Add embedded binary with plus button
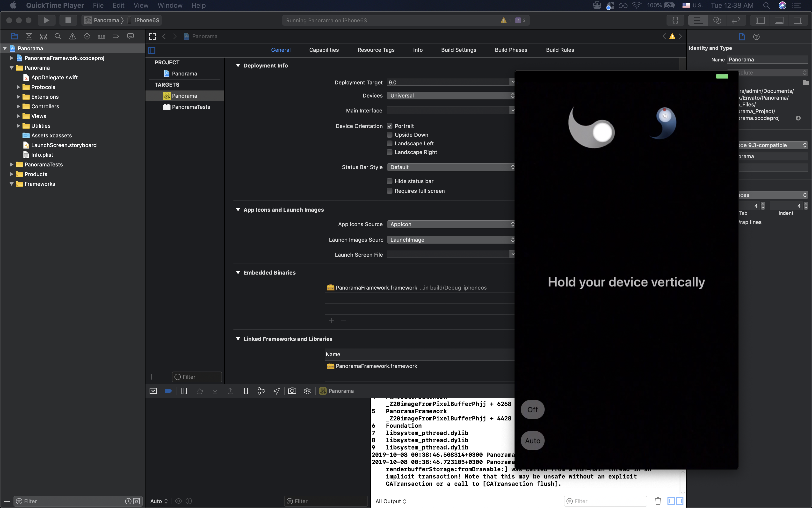 [331, 320]
